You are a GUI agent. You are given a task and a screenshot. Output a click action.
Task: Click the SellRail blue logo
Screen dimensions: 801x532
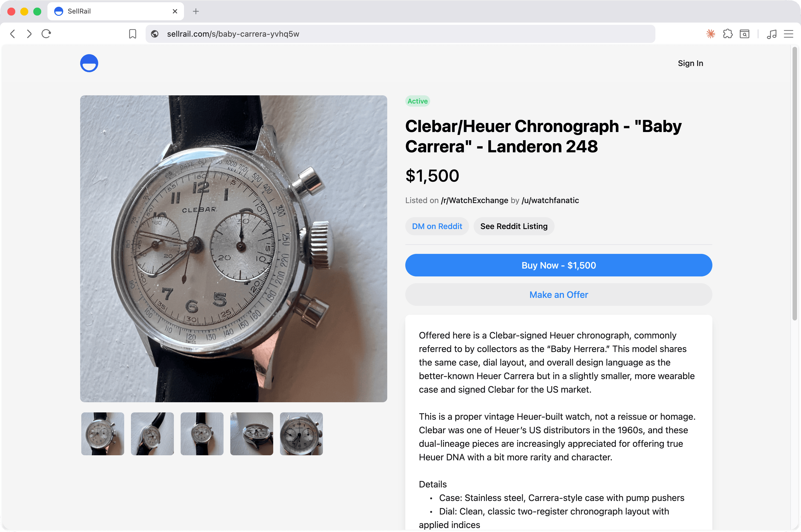pos(89,63)
